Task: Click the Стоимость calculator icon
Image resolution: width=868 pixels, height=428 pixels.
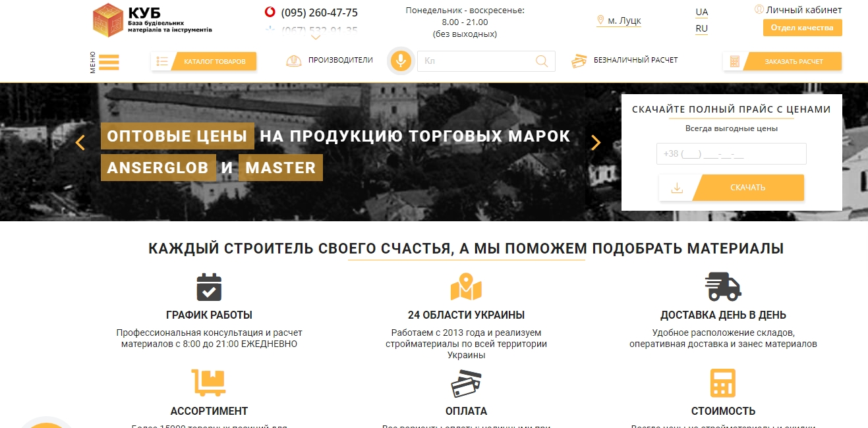Action: click(x=723, y=383)
